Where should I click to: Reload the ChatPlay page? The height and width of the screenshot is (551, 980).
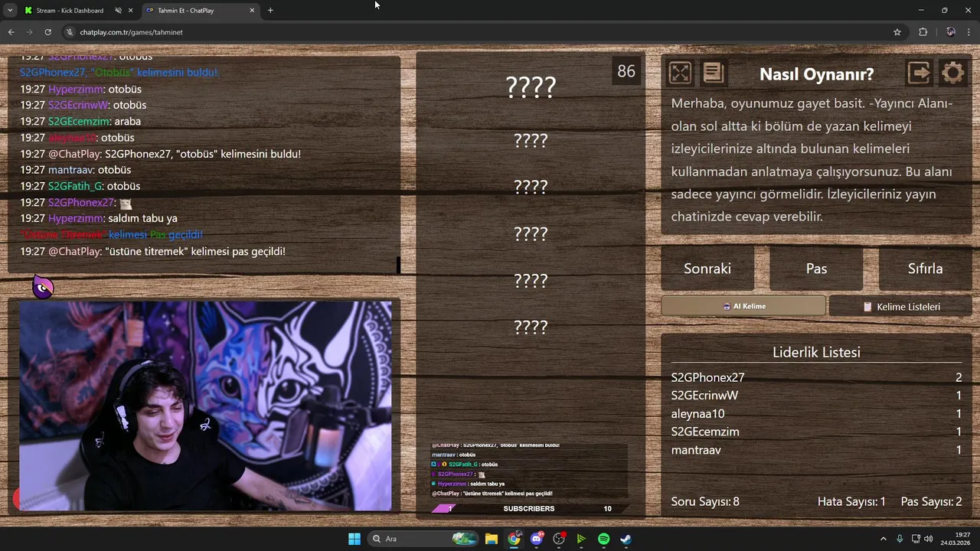tap(47, 32)
